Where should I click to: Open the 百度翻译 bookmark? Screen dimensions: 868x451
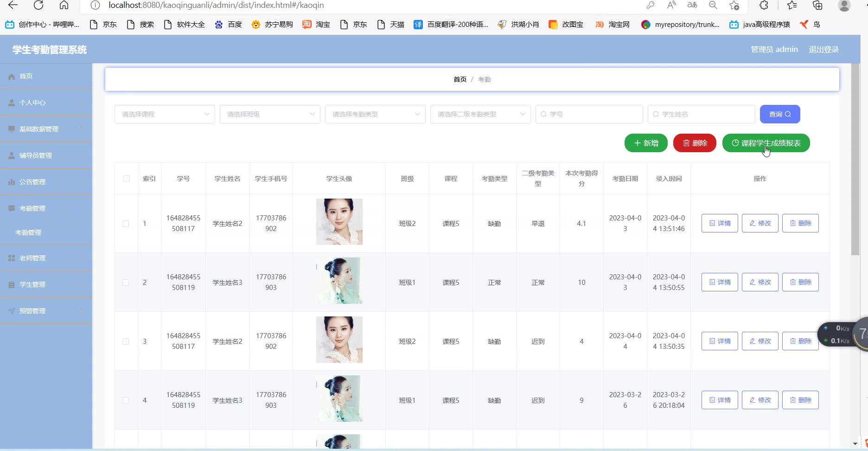coord(451,24)
